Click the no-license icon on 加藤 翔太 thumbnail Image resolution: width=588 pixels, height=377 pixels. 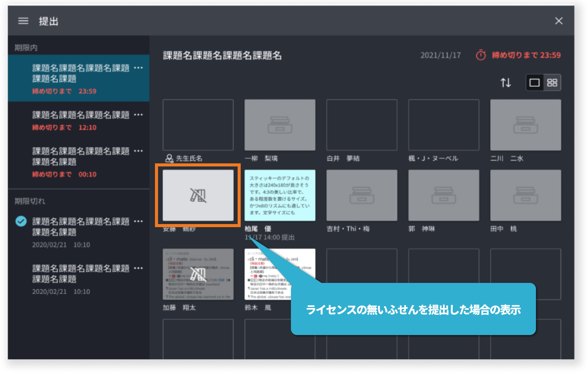[198, 274]
